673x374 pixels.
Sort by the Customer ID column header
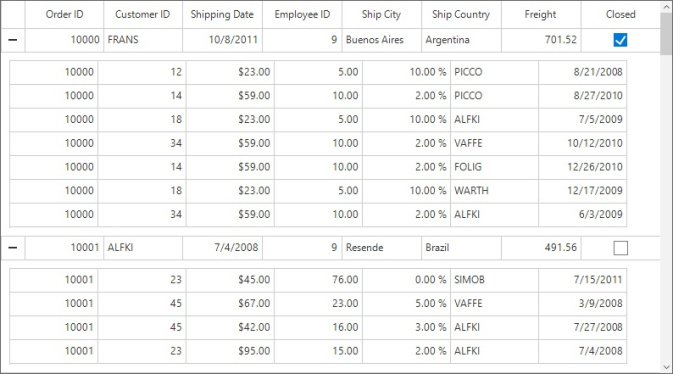143,14
